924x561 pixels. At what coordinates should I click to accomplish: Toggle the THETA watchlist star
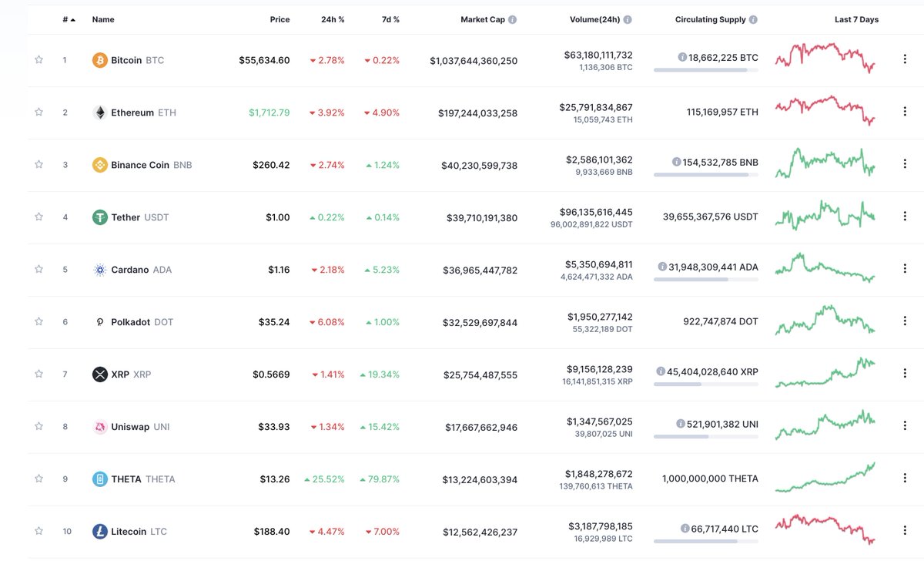tap(38, 479)
